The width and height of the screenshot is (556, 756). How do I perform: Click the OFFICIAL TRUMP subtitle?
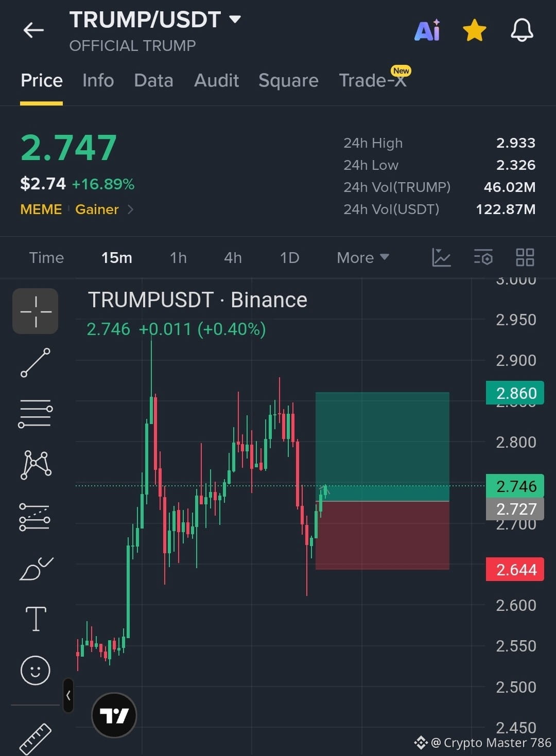pos(132,46)
